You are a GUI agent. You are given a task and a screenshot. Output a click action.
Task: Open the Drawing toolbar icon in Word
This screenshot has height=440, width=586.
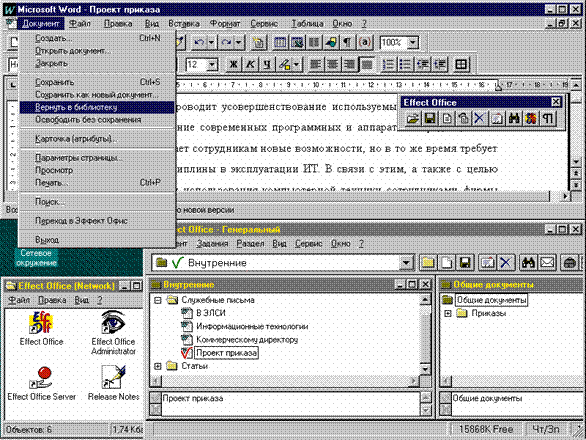tap(331, 43)
